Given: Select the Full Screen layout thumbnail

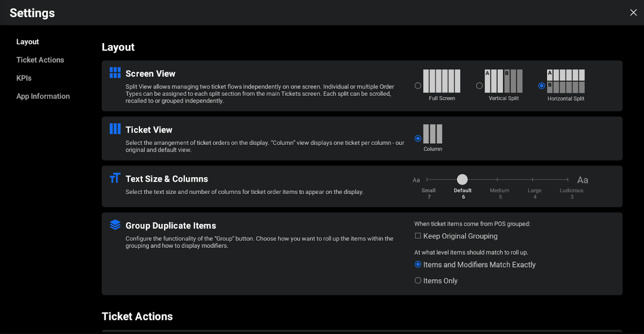Looking at the screenshot, I should [442, 81].
